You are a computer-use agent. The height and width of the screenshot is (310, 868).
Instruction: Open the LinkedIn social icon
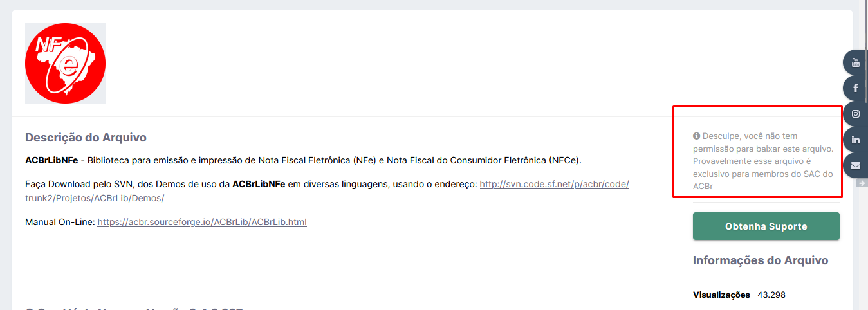tap(856, 140)
